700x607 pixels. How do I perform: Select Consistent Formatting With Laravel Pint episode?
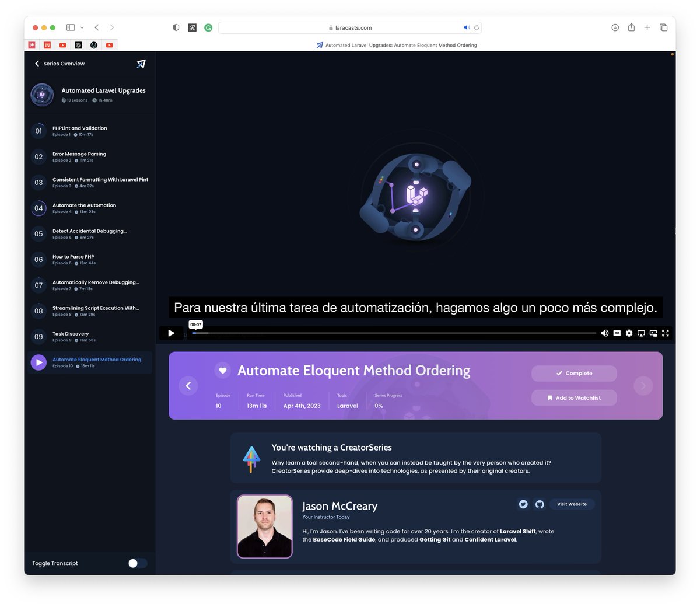pos(90,182)
